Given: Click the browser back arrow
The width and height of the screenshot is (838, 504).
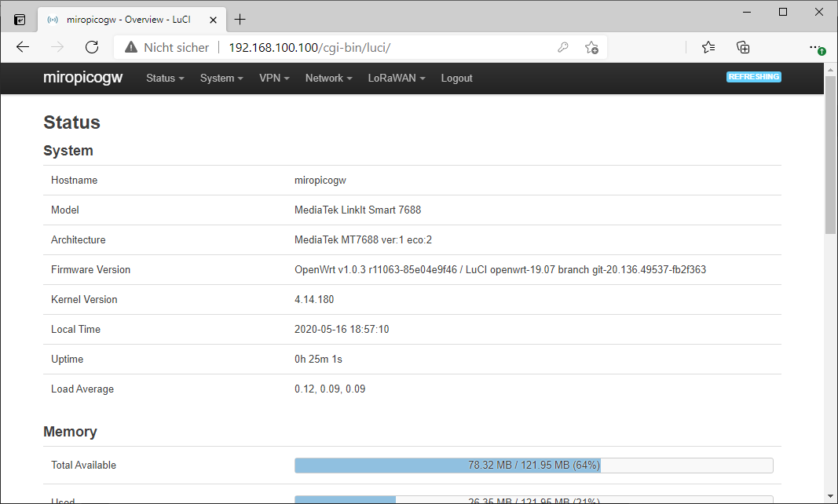Looking at the screenshot, I should pyautogui.click(x=23, y=47).
